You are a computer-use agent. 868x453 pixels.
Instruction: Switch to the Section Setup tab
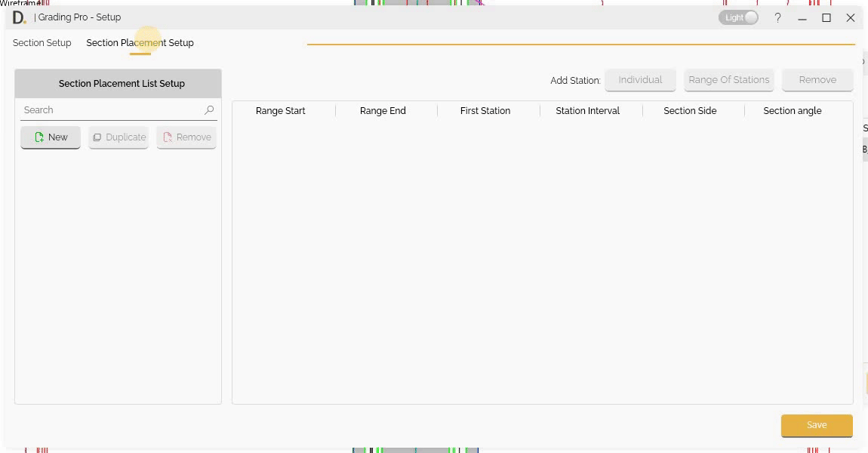pos(42,43)
